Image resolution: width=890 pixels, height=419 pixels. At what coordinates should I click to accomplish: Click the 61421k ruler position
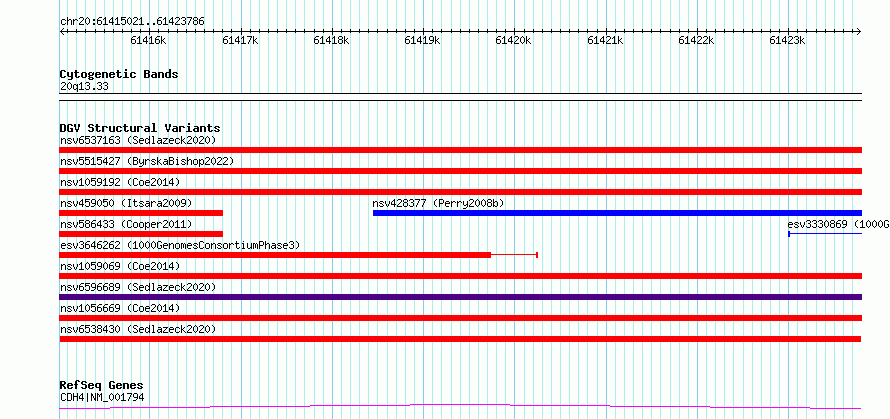point(605,40)
